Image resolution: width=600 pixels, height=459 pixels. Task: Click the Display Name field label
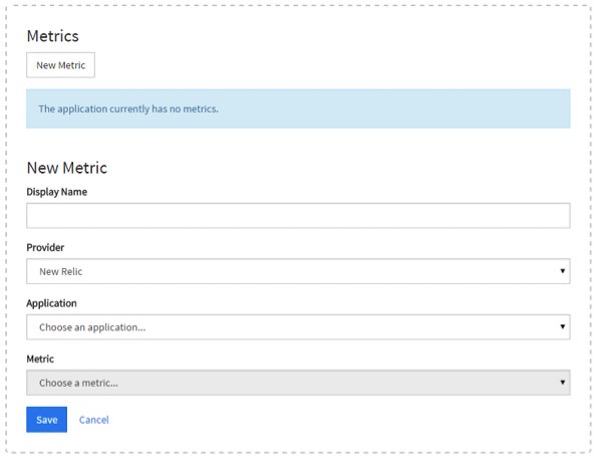[x=56, y=192]
